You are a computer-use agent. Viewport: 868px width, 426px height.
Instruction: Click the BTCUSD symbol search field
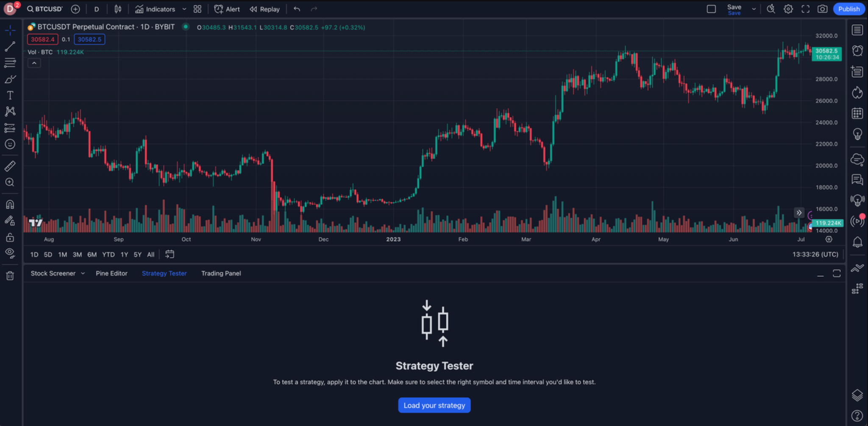point(45,9)
